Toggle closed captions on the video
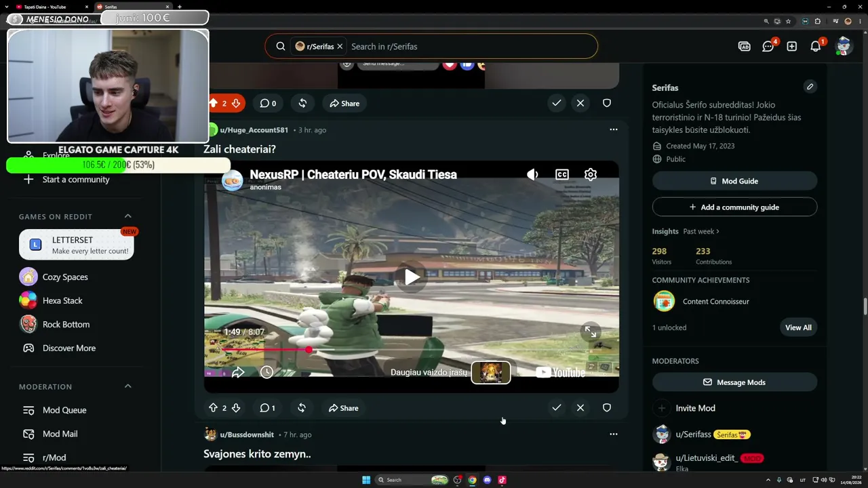This screenshot has height=488, width=868. tap(562, 174)
